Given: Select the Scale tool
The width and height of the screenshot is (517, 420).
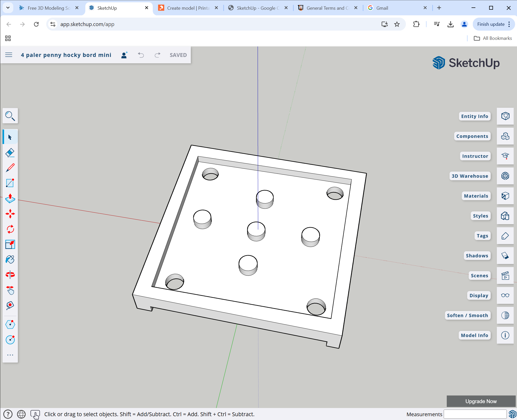Looking at the screenshot, I should (10, 244).
